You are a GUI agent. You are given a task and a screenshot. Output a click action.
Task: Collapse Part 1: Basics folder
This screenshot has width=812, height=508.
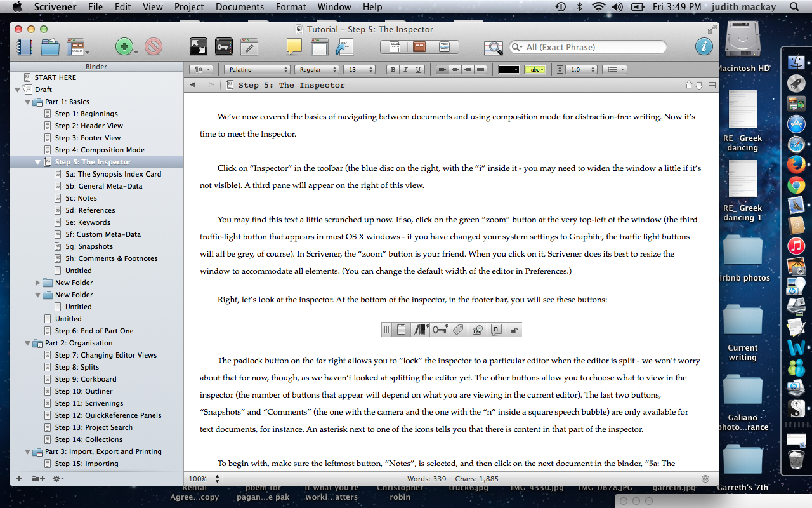[27, 102]
